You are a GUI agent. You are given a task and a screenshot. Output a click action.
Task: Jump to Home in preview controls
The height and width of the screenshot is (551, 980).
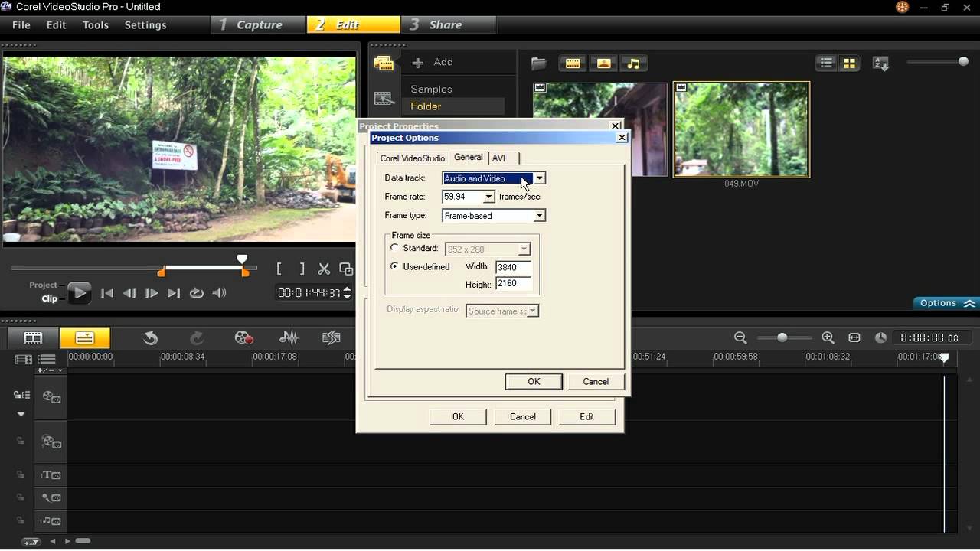click(x=107, y=292)
